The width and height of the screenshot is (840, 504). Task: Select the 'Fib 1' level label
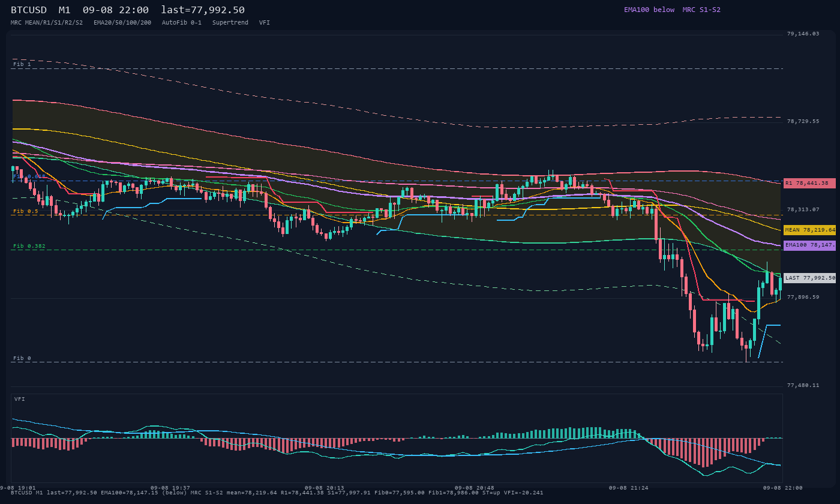[x=22, y=64]
